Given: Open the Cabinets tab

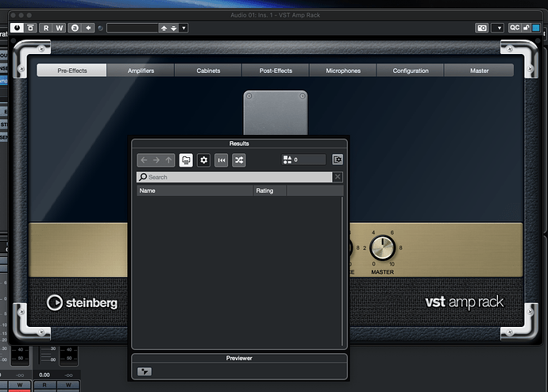Looking at the screenshot, I should 208,71.
